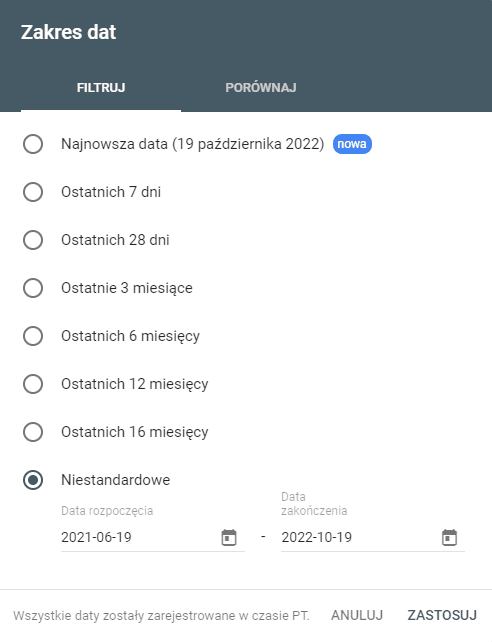The height and width of the screenshot is (642, 492).
Task: Select the Ostatnich 16 miesięcy radio button
Action: (33, 432)
